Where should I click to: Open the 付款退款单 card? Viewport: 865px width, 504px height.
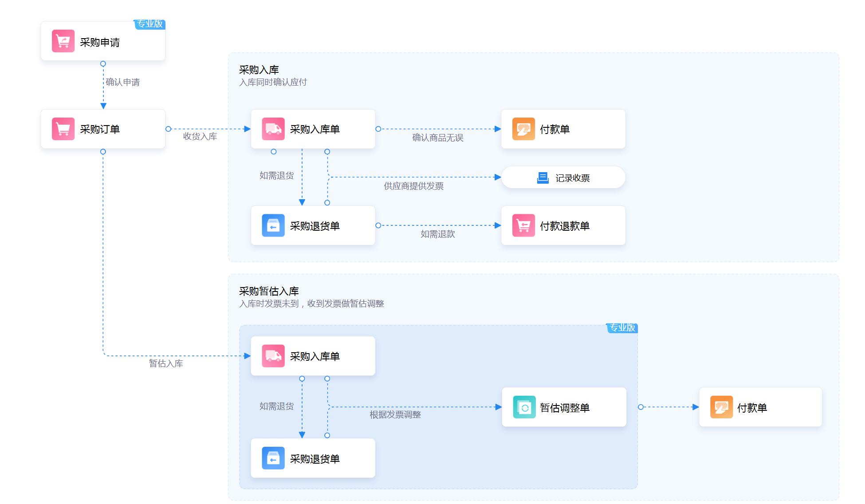point(563,225)
